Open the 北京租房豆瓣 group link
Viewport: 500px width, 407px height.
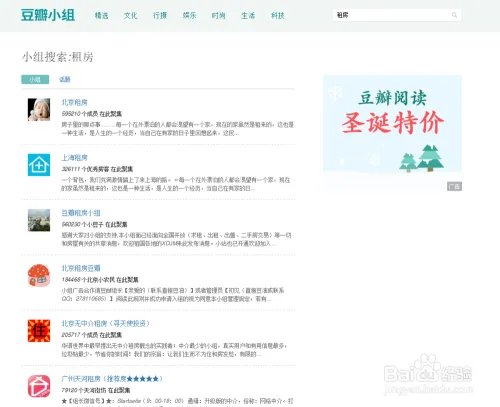coord(81,268)
